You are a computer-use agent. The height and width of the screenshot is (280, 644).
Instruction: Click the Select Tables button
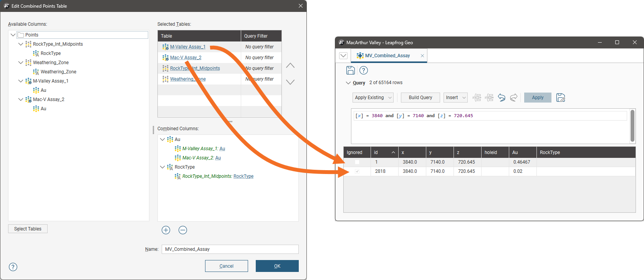click(28, 229)
